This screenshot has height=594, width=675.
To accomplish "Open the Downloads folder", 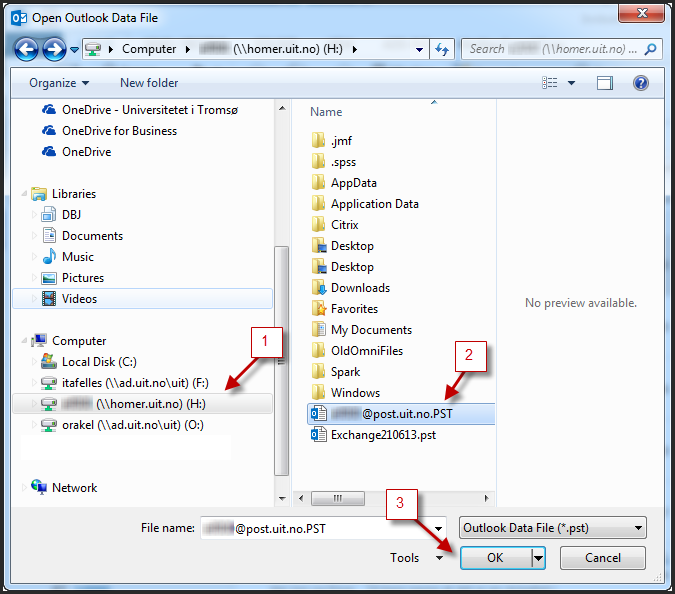I will coord(360,288).
